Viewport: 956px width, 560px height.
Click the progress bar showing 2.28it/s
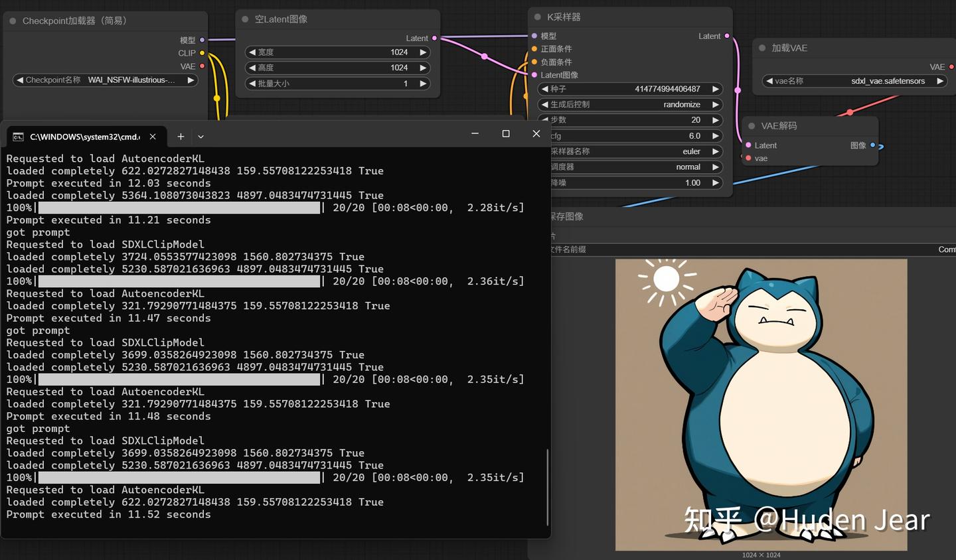(x=179, y=208)
